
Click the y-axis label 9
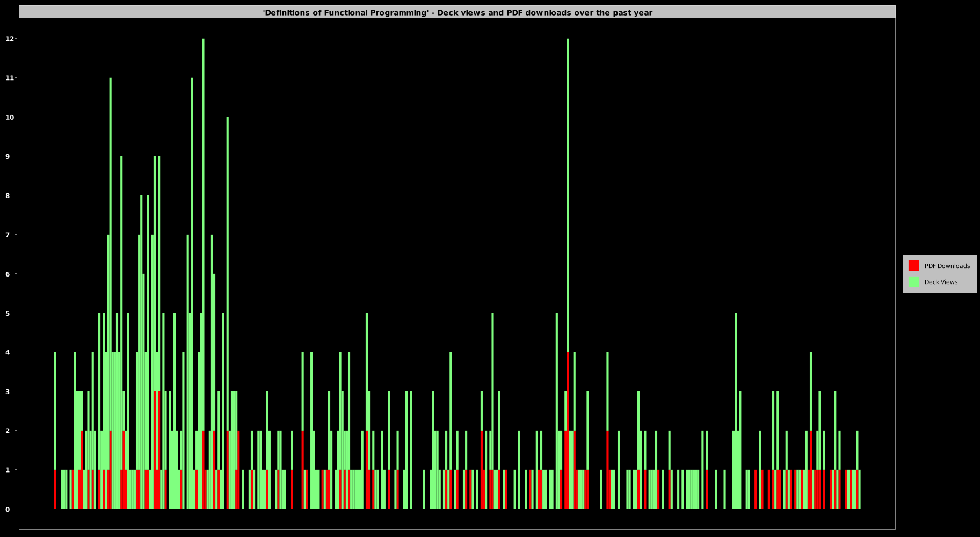point(8,156)
